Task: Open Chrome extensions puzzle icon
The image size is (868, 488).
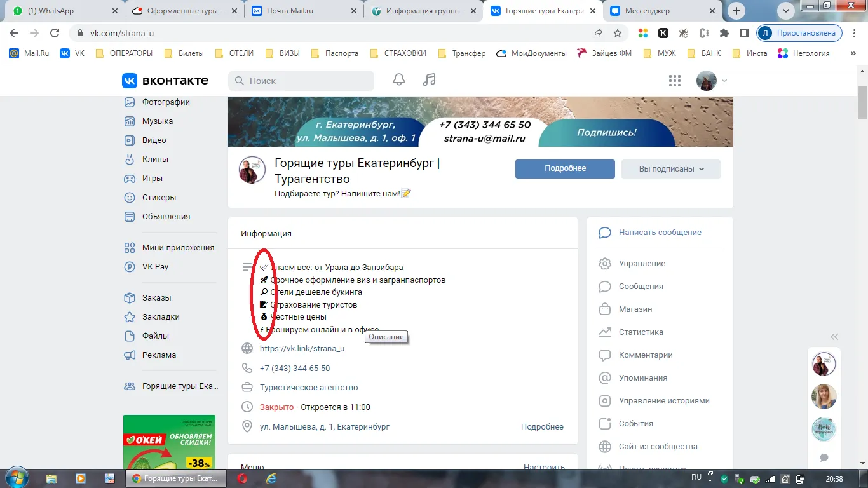Action: click(724, 33)
